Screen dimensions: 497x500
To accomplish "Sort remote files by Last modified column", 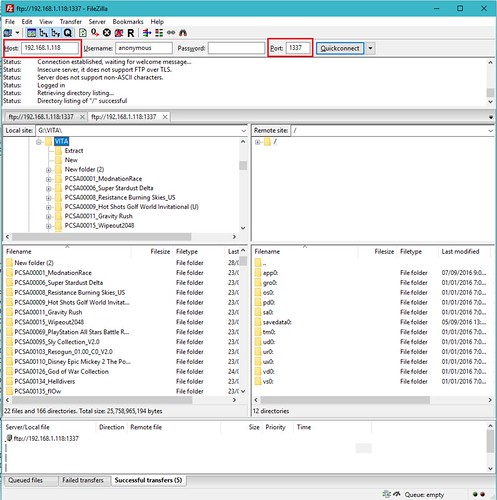I will click(465, 252).
